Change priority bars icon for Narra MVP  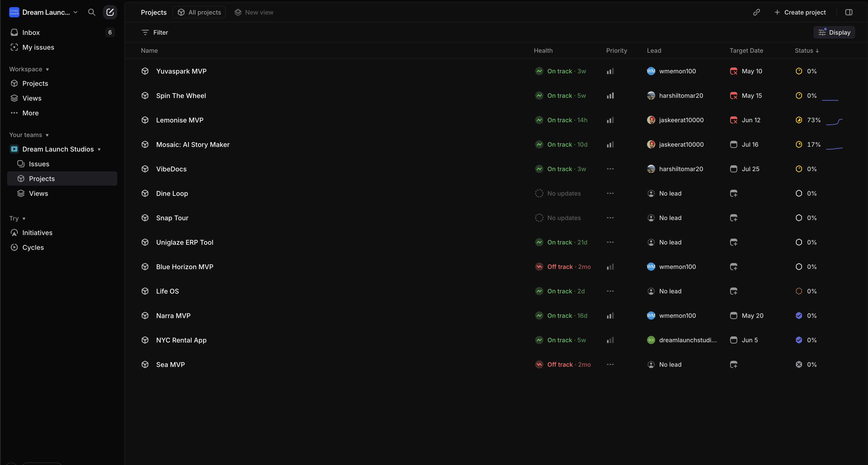tap(610, 316)
